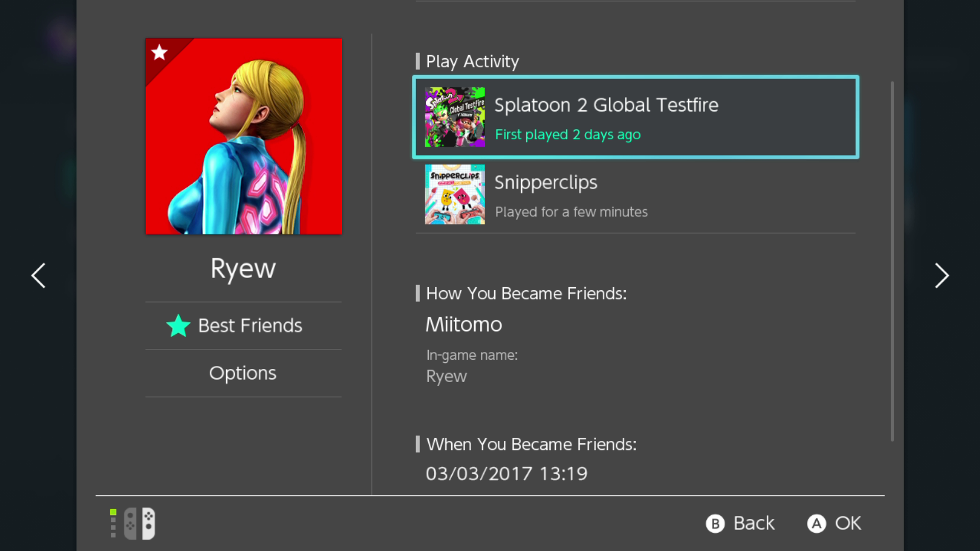Click the Miitomo friend source text
The width and height of the screenshot is (980, 551).
tap(463, 324)
